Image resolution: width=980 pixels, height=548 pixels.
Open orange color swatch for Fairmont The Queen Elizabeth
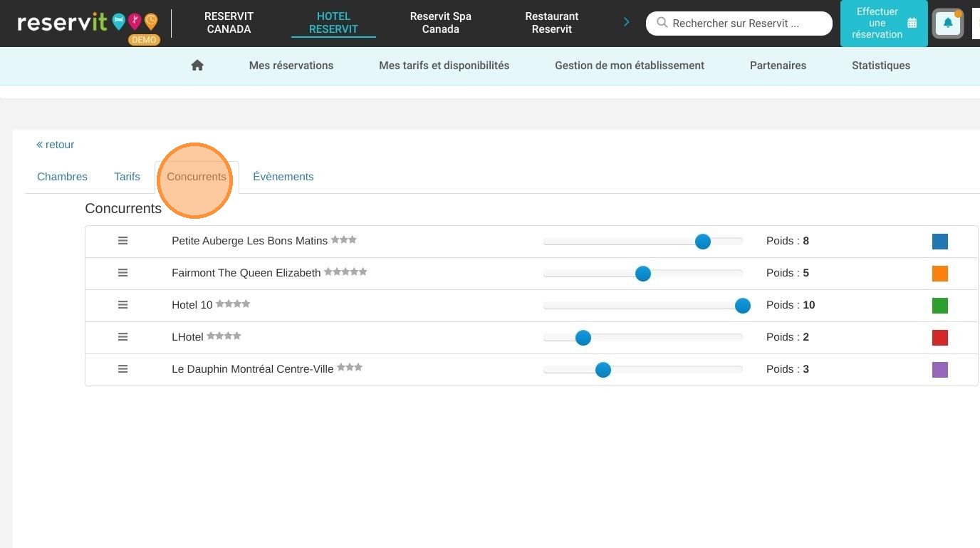pyautogui.click(x=940, y=274)
